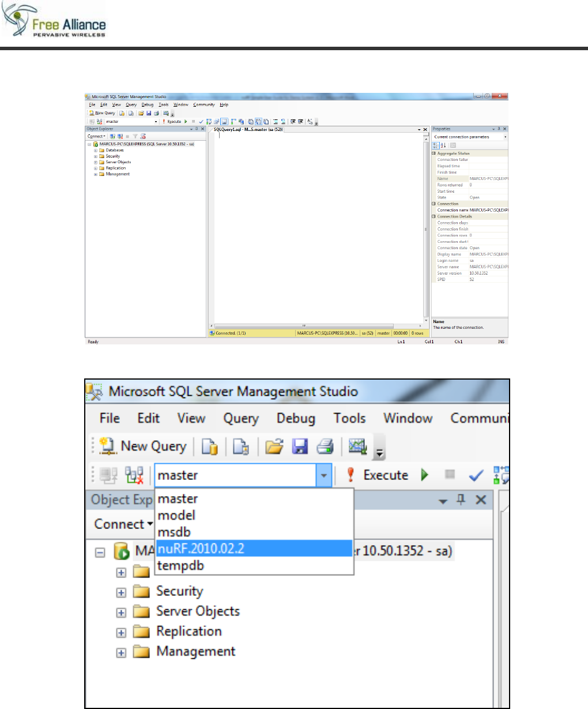Close the Properties panel in small screenshot
The height and width of the screenshot is (709, 588).
504,129
